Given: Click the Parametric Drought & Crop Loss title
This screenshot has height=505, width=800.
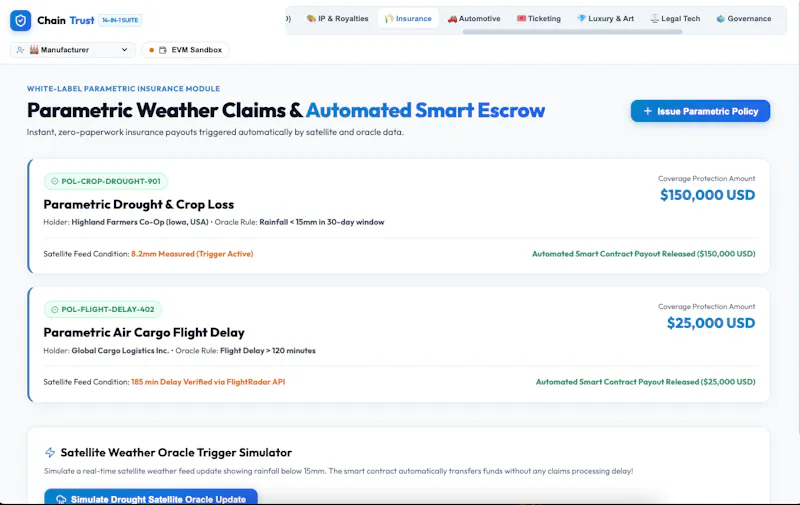Looking at the screenshot, I should tap(139, 205).
